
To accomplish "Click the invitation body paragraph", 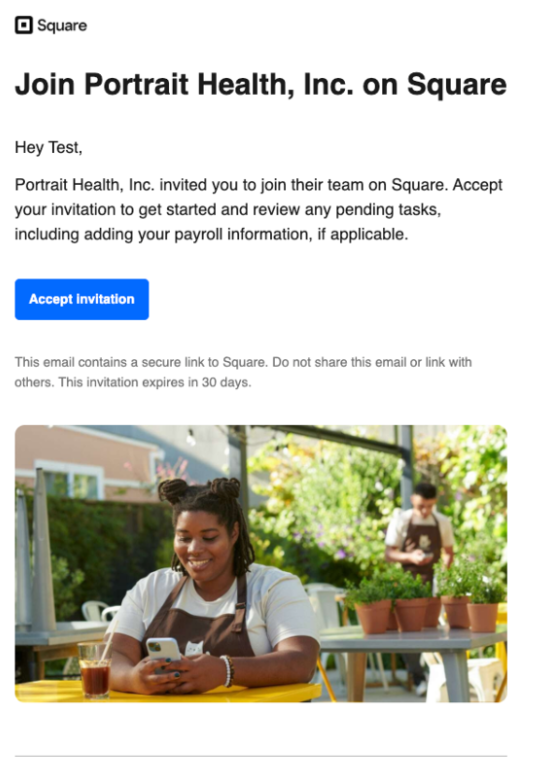I will tap(258, 210).
